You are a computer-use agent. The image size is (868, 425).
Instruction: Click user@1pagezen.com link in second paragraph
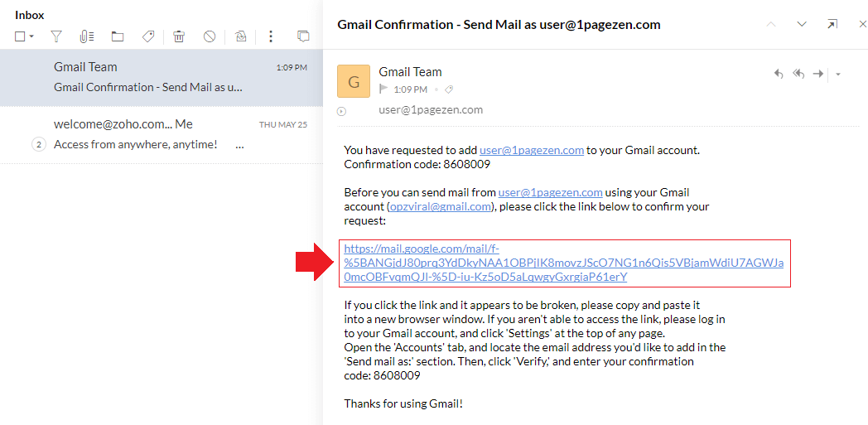550,192
